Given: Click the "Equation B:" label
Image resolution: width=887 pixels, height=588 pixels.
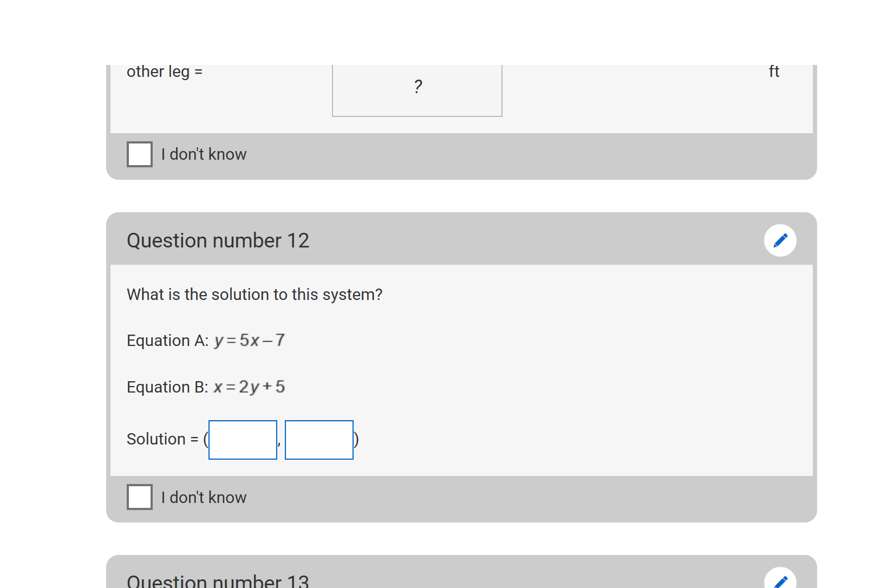Looking at the screenshot, I should tap(167, 387).
